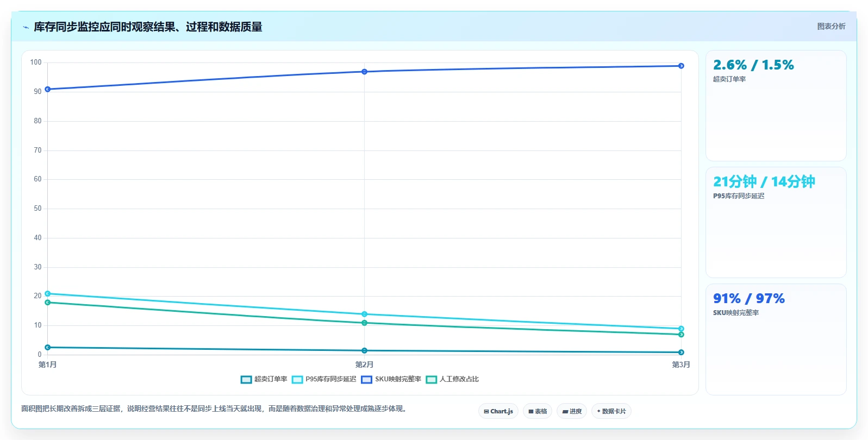Click the 人工修改占比 point at 第1月
Image resolution: width=868 pixels, height=440 pixels.
tap(48, 303)
